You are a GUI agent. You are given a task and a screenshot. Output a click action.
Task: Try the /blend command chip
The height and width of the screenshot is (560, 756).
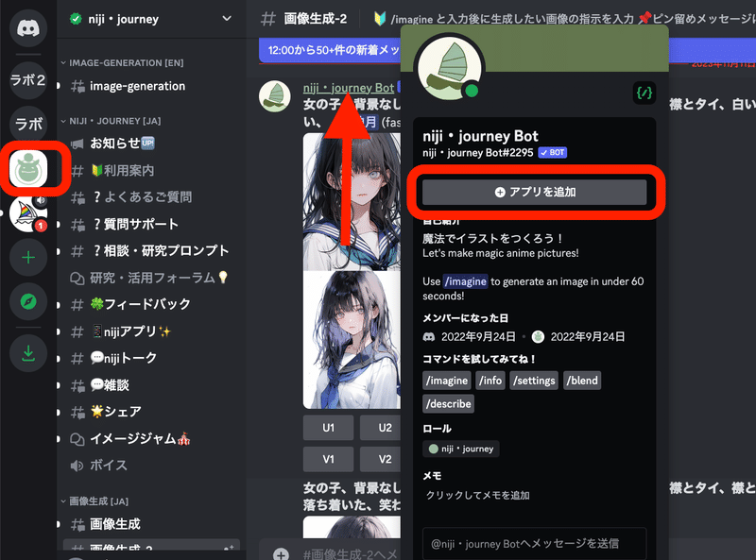(x=582, y=381)
